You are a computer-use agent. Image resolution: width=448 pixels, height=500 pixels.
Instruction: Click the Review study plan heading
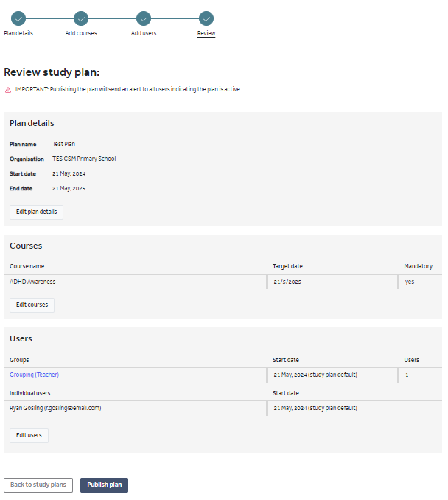point(52,72)
